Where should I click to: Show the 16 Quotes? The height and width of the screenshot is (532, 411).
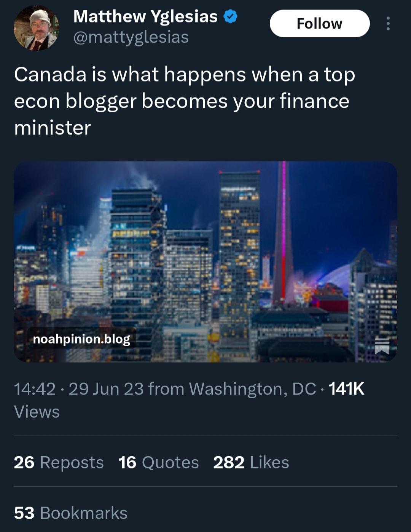point(158,462)
